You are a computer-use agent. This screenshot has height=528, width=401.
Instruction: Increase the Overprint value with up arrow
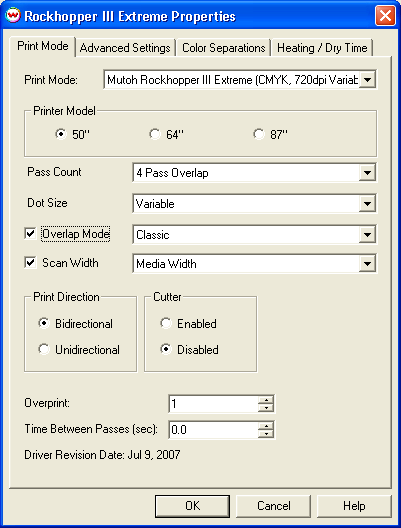pos(266,400)
